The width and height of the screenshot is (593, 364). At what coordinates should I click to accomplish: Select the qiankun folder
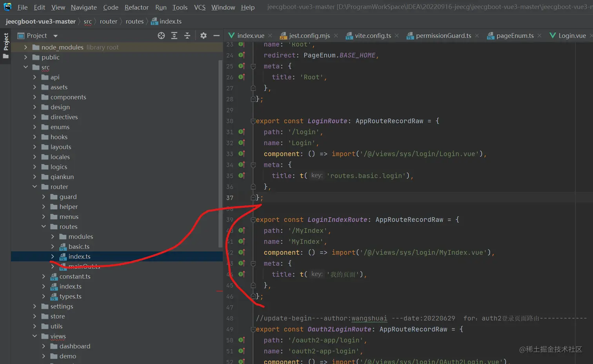(62, 177)
